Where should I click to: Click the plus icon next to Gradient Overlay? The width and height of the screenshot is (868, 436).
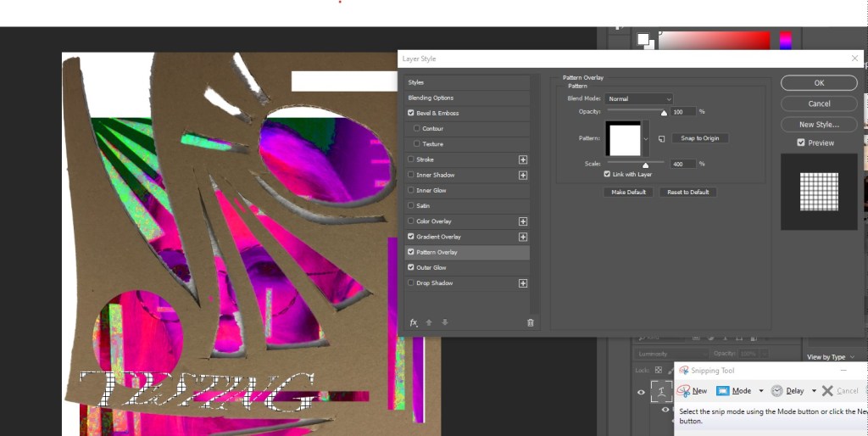523,237
